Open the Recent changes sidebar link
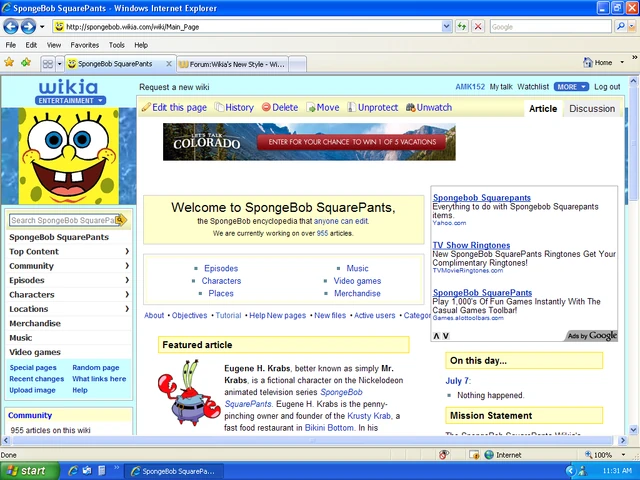The image size is (640, 480). 37,379
